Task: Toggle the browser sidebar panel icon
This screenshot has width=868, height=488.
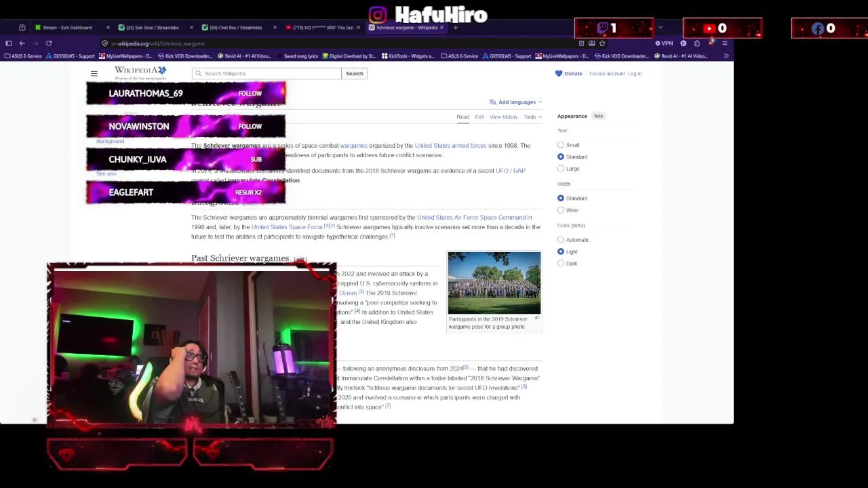Action: 9,43
